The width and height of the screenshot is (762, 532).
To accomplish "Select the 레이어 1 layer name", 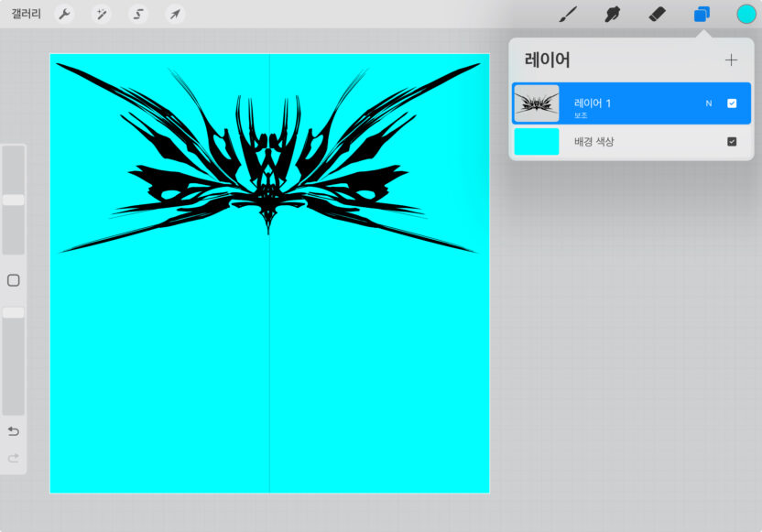I will point(593,103).
